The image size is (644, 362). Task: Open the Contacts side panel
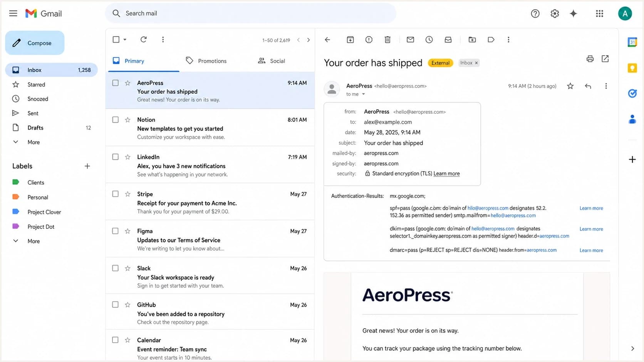pos(632,119)
